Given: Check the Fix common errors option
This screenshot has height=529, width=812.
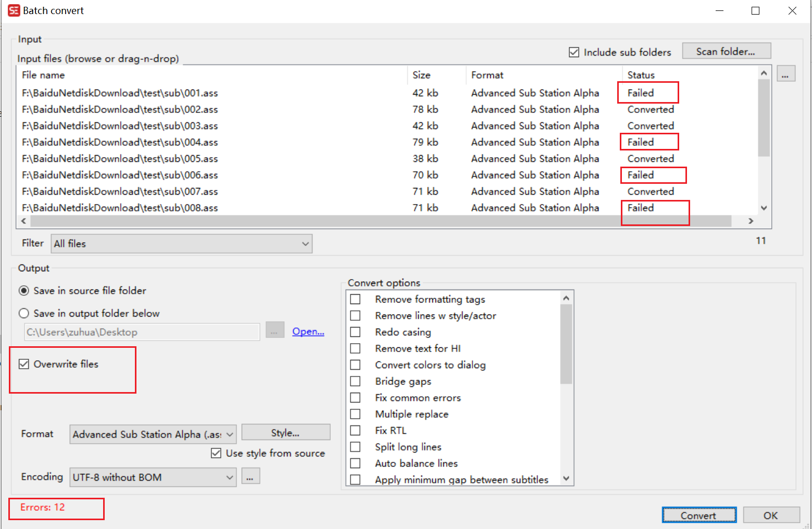Looking at the screenshot, I should coord(355,397).
